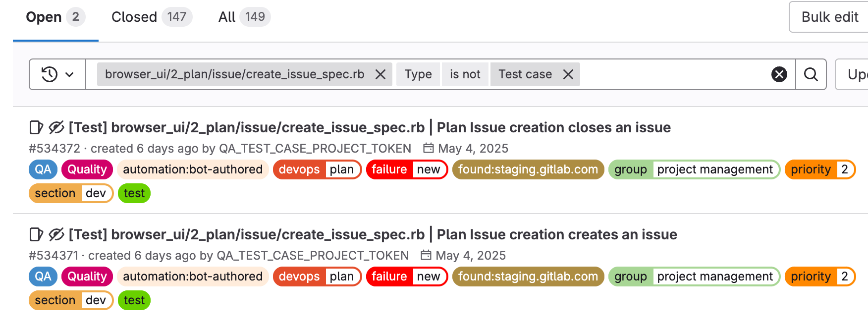Viewport: 868px width, 333px height.
Task: Switch to the Open issues tab
Action: 55,17
